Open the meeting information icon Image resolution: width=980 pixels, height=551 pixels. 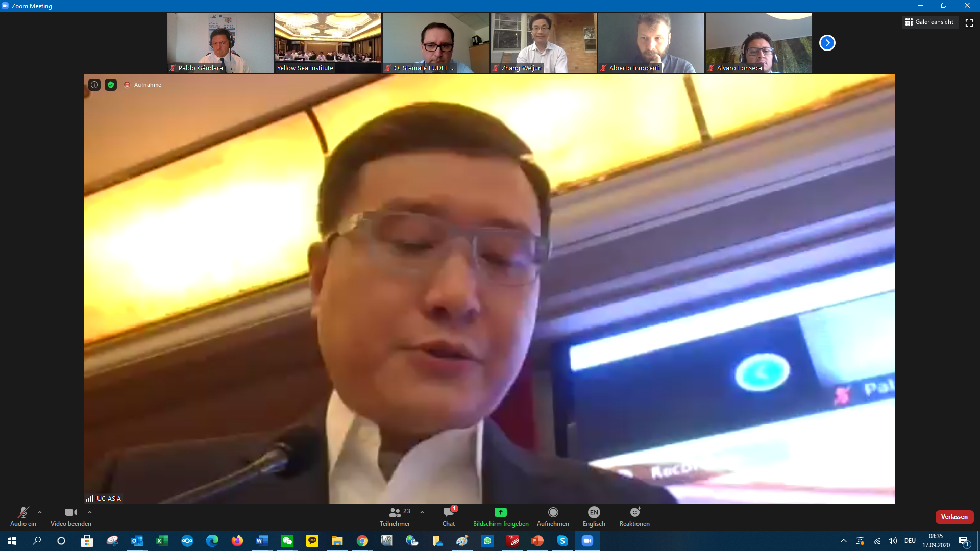(x=94, y=85)
